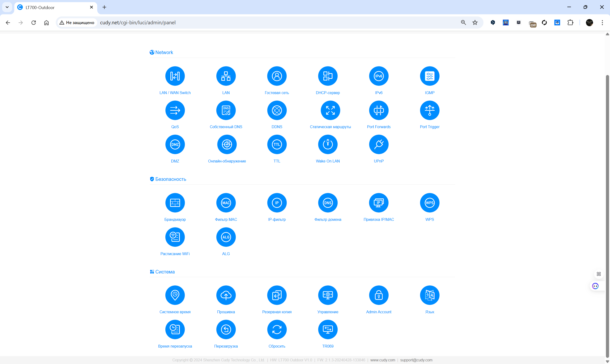Expand the tab search dropdown arrow
This screenshot has width=610, height=364.
[x=7, y=7]
